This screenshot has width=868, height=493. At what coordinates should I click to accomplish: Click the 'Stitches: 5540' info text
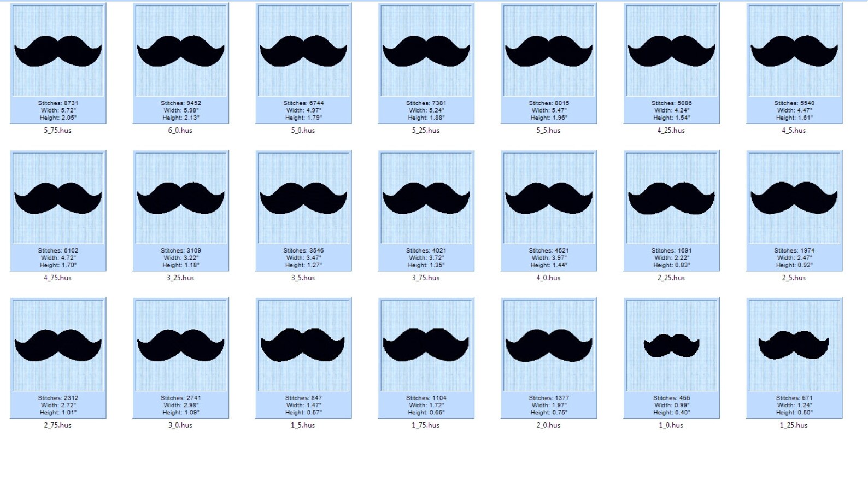[794, 103]
